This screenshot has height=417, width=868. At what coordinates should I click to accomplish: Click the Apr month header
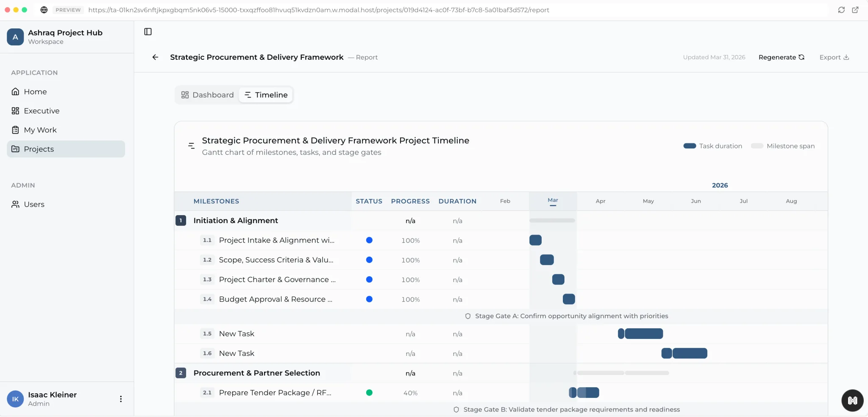point(601,201)
